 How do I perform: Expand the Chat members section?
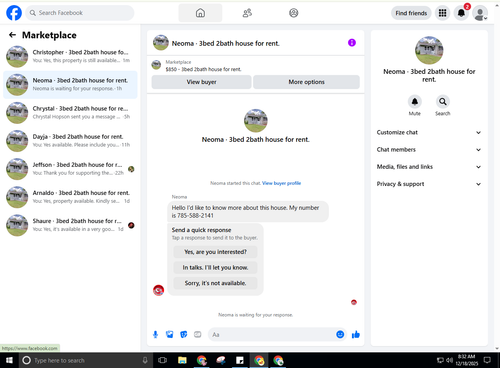tap(429, 150)
